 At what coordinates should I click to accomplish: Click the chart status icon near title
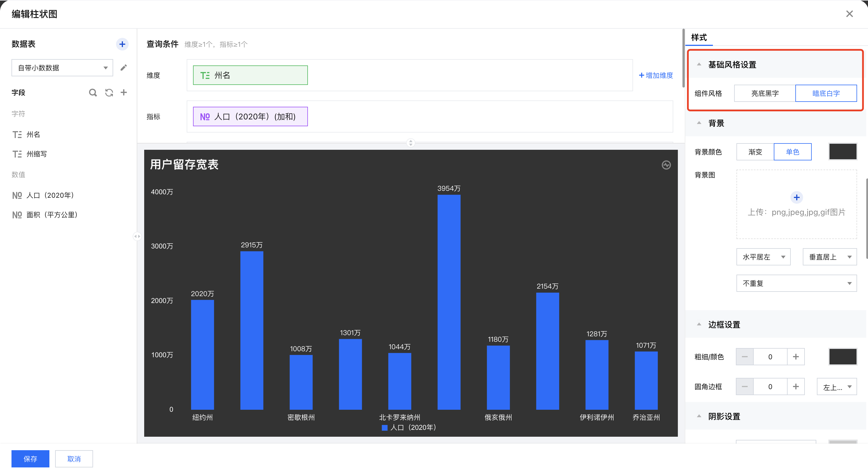(666, 165)
